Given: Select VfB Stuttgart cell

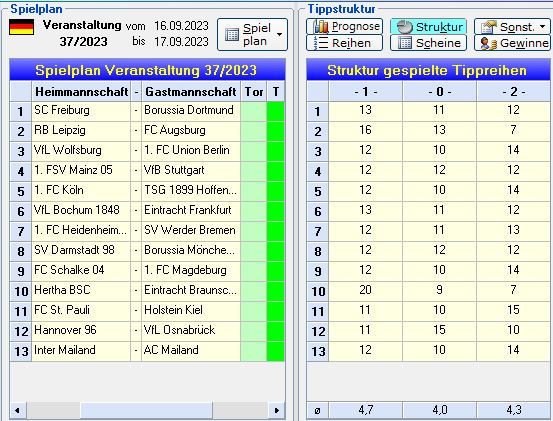Looking at the screenshot, I should pos(191,171).
